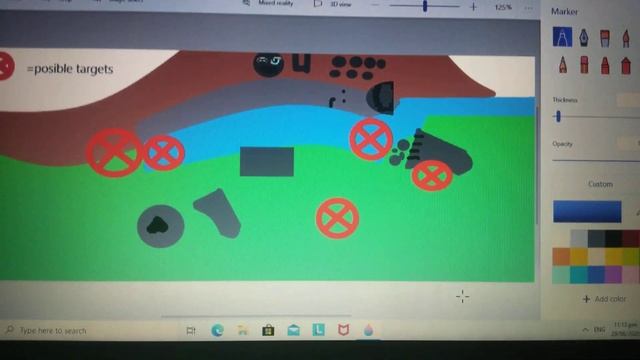Image resolution: width=640 pixels, height=360 pixels.
Task: Open the teal L app on taskbar
Action: 318,330
